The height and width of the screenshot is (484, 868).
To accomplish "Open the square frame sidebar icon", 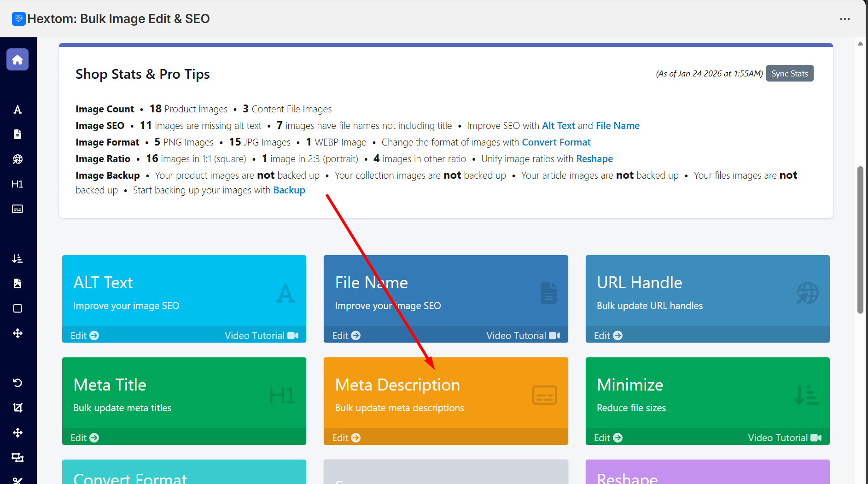I will (x=17, y=309).
